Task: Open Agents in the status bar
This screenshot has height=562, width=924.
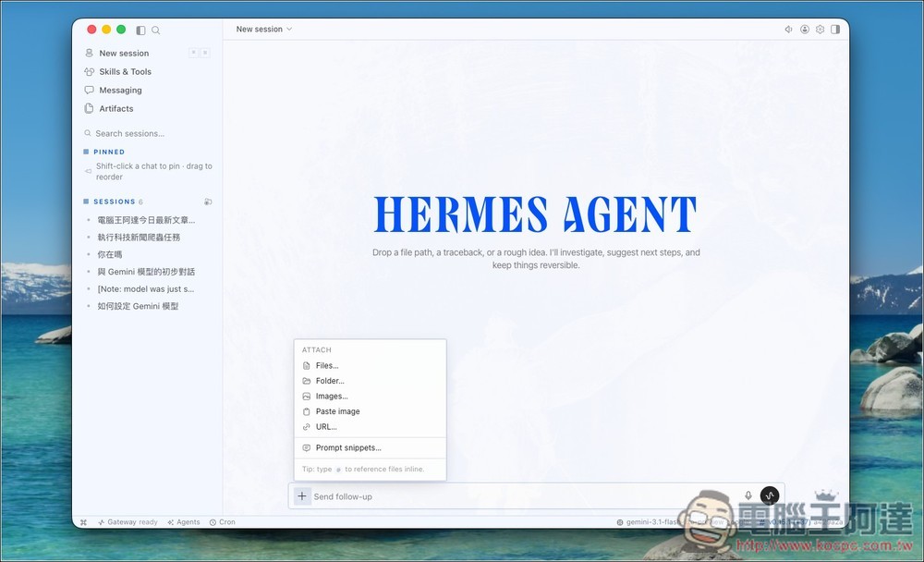Action: tap(184, 522)
